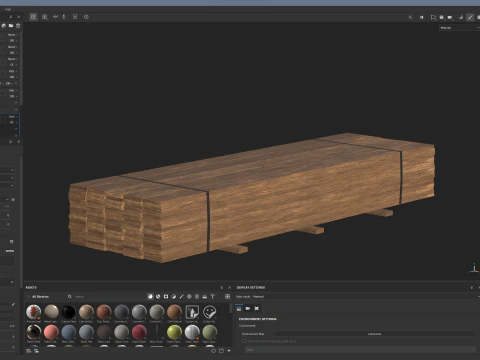Click the grid-with-magnifier toolbar icon
Image resolution: width=480 pixels, height=360 pixels.
[45, 17]
